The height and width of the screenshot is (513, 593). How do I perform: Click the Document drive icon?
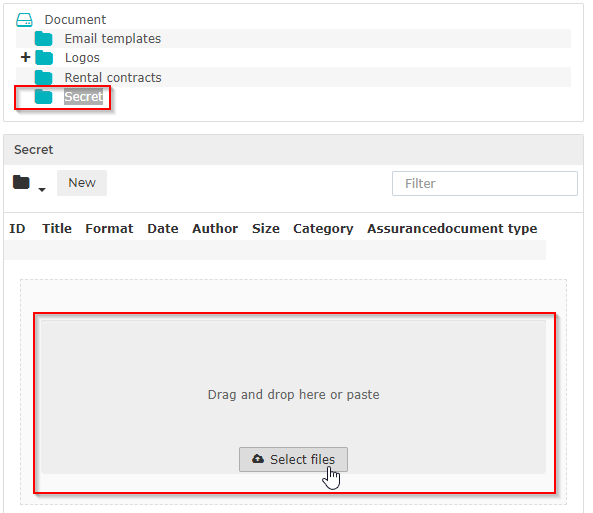[x=25, y=20]
